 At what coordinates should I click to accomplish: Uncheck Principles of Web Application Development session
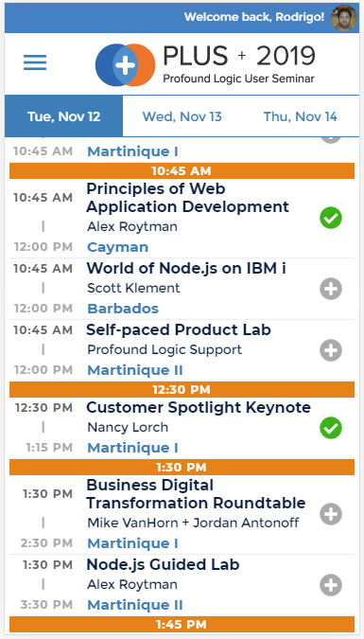[331, 218]
